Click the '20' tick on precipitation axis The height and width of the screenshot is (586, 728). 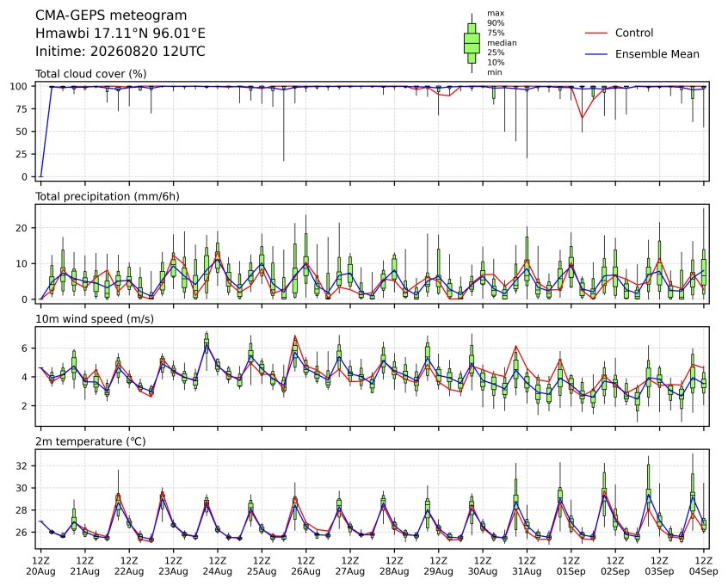(22, 228)
